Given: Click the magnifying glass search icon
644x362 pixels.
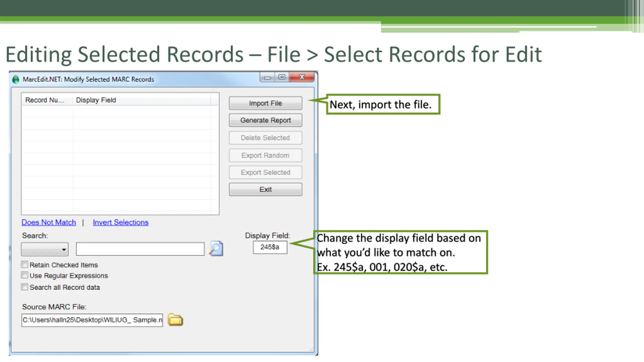Looking at the screenshot, I should [x=216, y=249].
